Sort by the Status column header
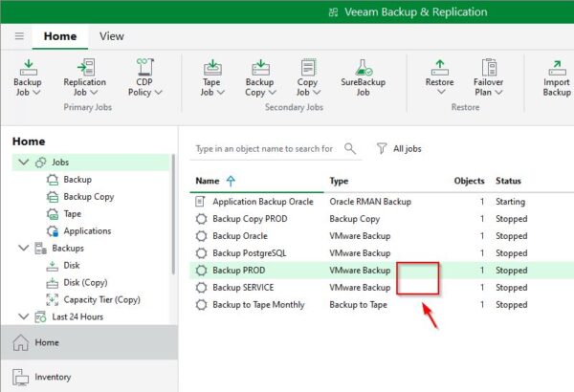This screenshot has height=392, width=574. tap(508, 181)
